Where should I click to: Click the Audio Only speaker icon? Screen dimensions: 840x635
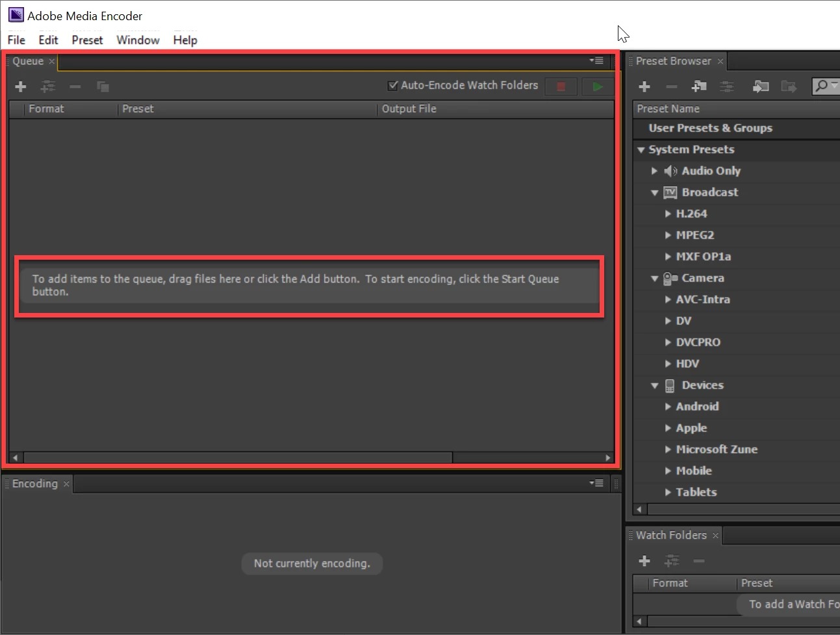pos(670,171)
